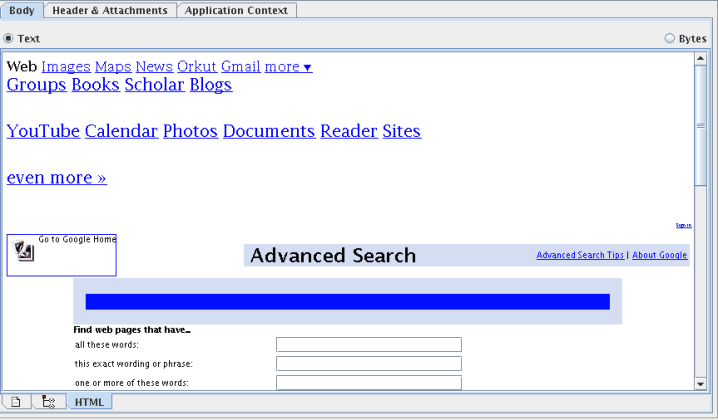
Task: Click the Documents link
Action: tap(269, 131)
